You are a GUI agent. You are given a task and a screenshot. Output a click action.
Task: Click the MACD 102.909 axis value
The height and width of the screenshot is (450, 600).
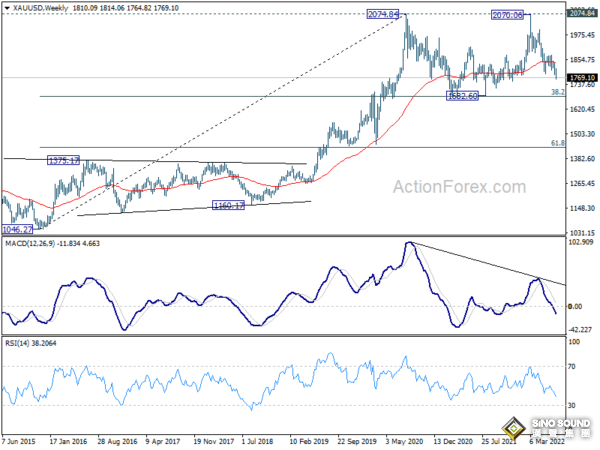pyautogui.click(x=580, y=243)
